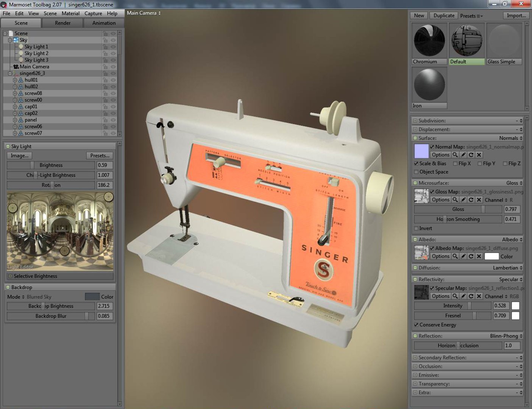Open the Surface model dropdown showing Normals
The height and width of the screenshot is (409, 532).
[x=510, y=138]
